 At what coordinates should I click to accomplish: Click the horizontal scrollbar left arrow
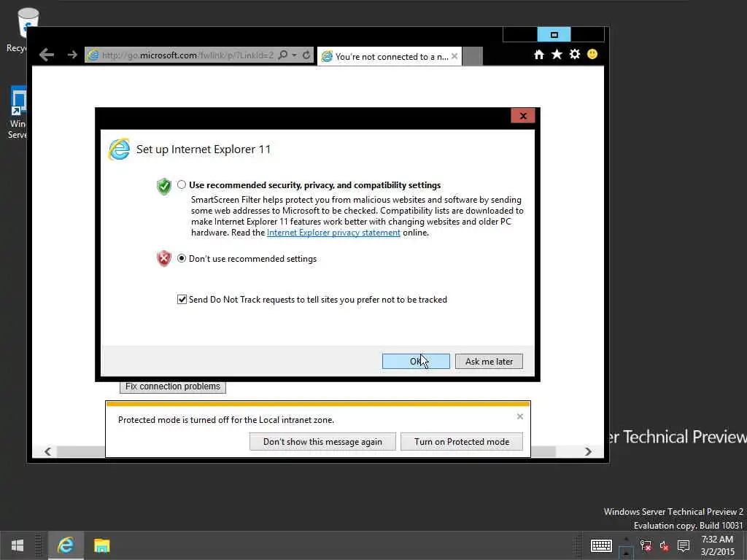pyautogui.click(x=47, y=451)
